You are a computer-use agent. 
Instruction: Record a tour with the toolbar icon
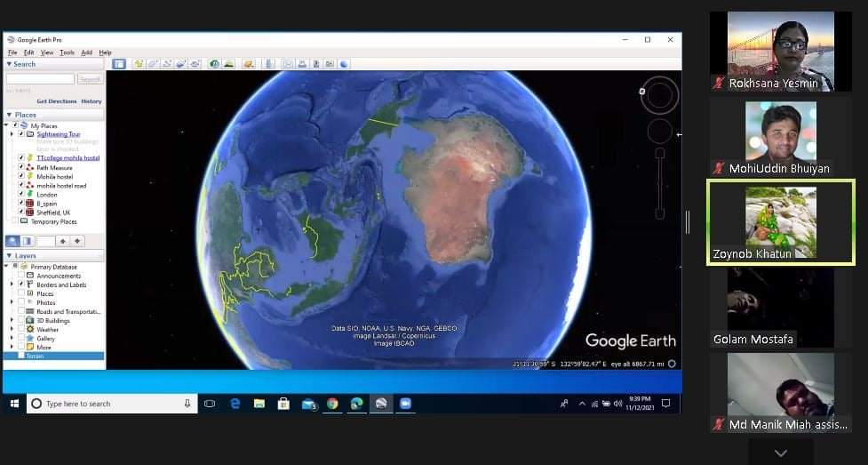[x=195, y=64]
